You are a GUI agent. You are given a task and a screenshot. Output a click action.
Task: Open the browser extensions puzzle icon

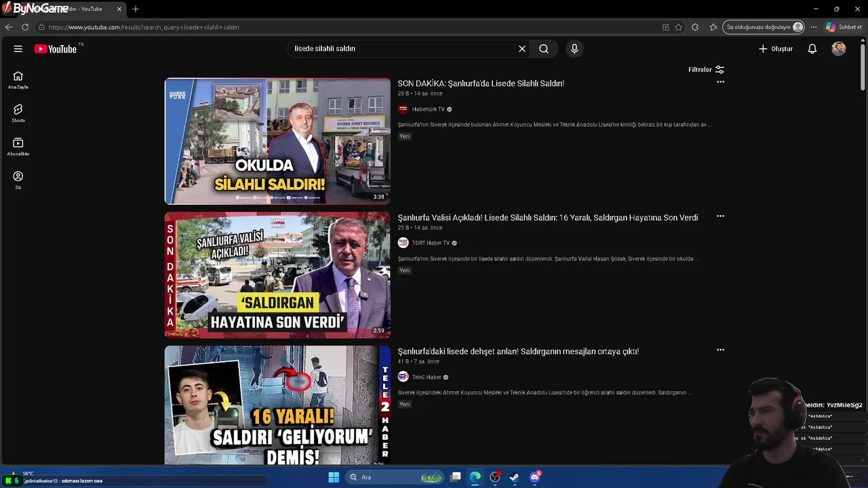pos(695,27)
